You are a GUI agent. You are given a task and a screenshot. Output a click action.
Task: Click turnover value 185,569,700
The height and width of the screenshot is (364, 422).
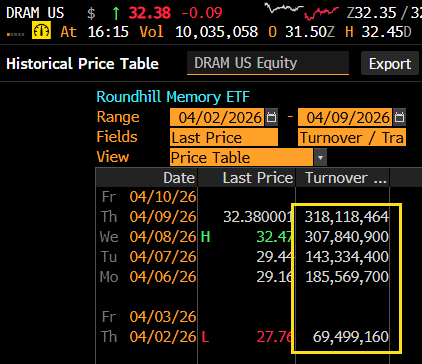(347, 277)
